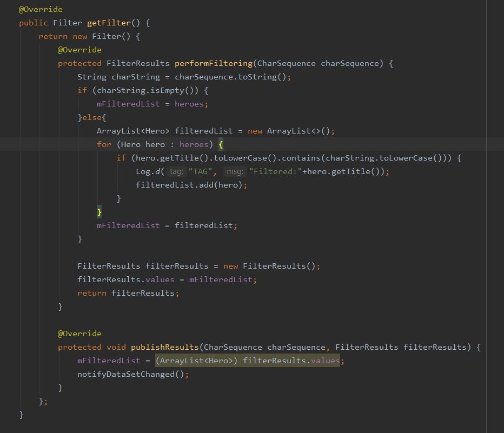Click the 'mFilteredList = filteredList;' line
The height and width of the screenshot is (433, 504).
click(167, 225)
